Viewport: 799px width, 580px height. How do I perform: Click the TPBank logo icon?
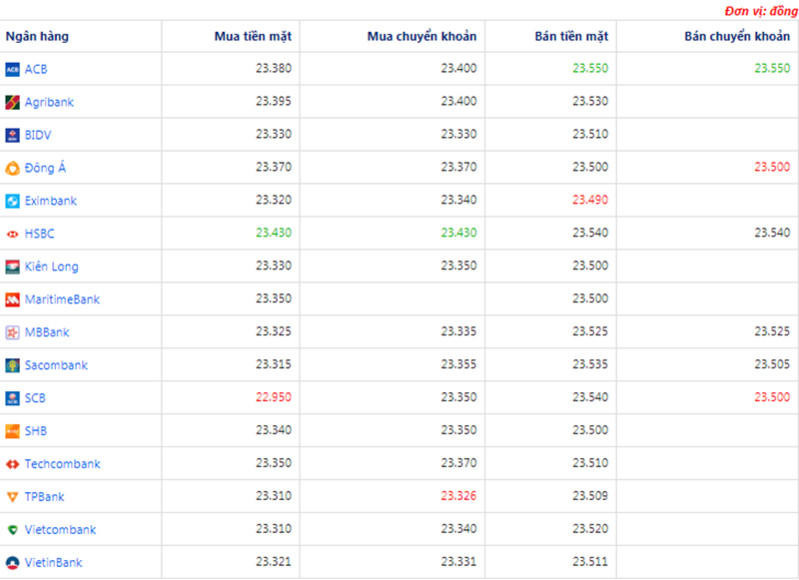(13, 497)
